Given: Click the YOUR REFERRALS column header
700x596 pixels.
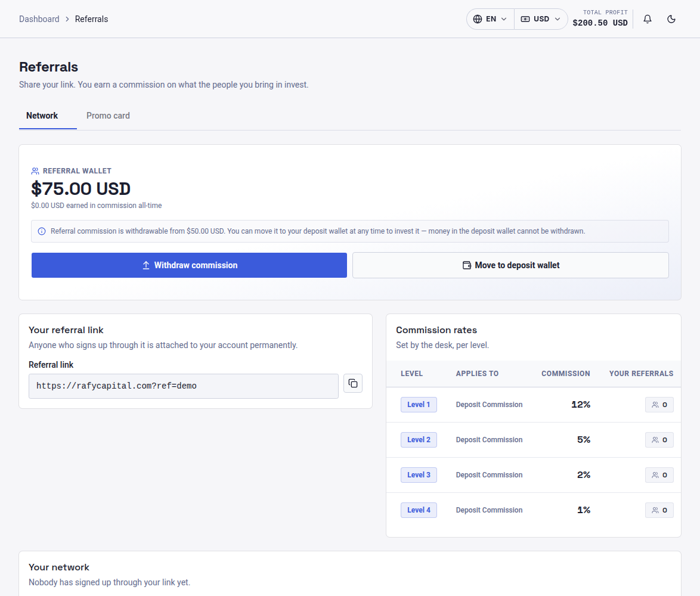Looking at the screenshot, I should pos(641,373).
